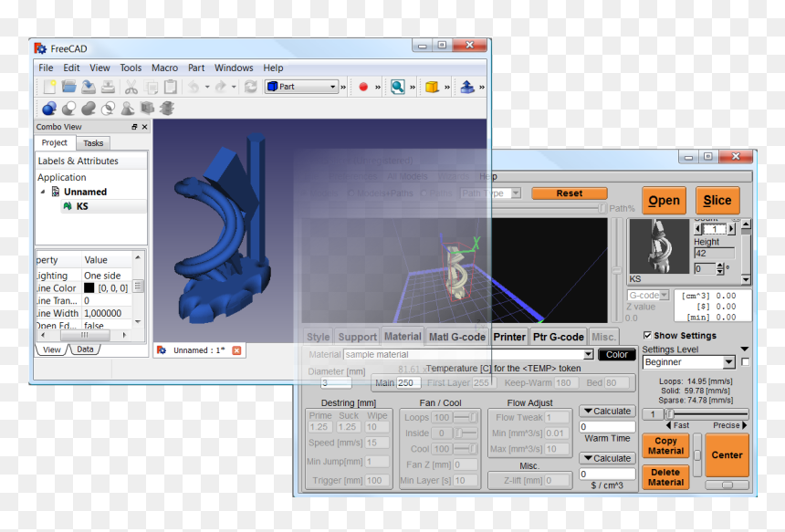This screenshot has width=785, height=532.
Task: Select the KS object in the tree
Action: [x=82, y=206]
